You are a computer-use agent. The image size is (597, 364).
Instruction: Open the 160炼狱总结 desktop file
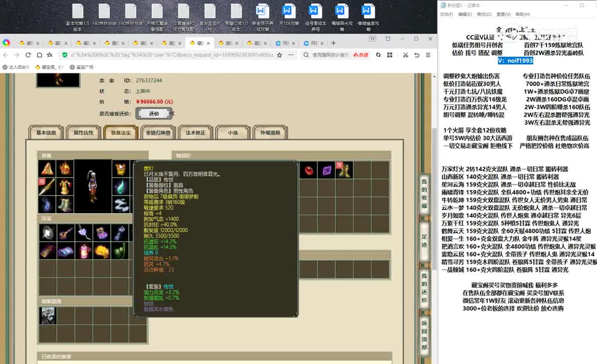pyautogui.click(x=131, y=15)
